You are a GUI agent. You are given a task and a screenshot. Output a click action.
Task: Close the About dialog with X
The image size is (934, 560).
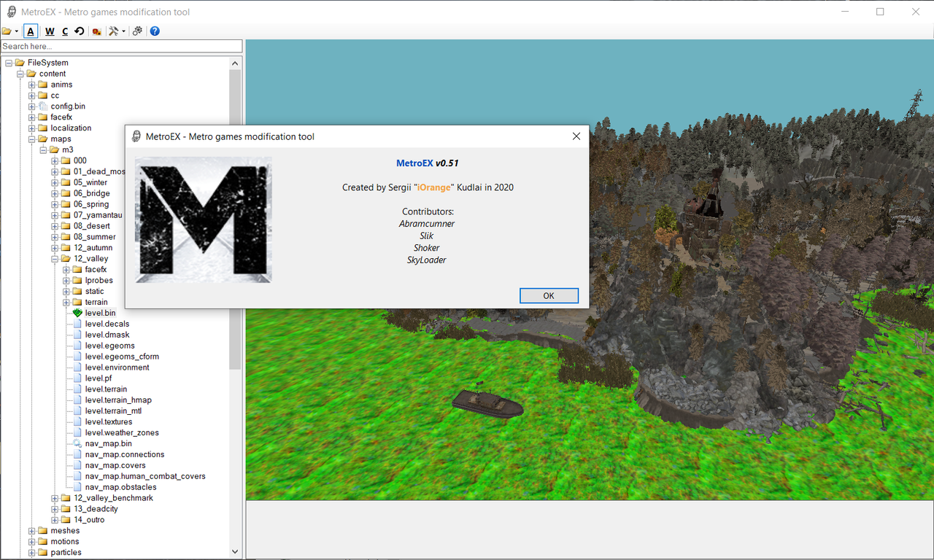(x=576, y=136)
